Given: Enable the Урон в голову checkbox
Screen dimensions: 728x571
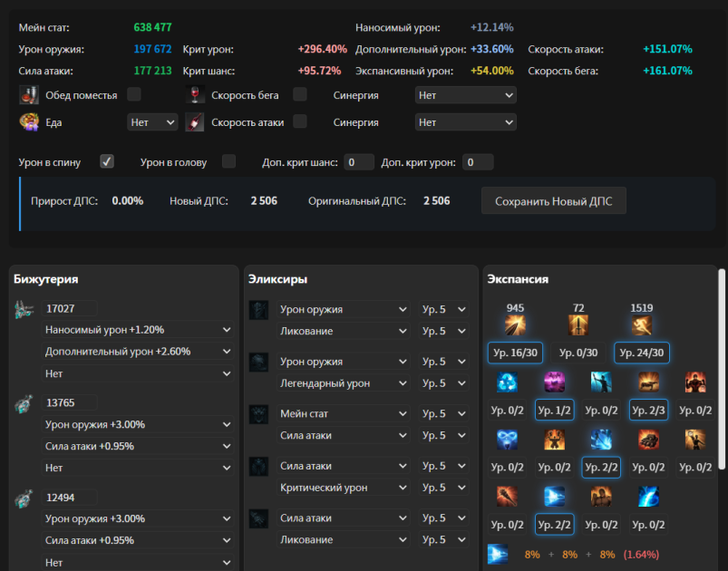Looking at the screenshot, I should point(228,161).
